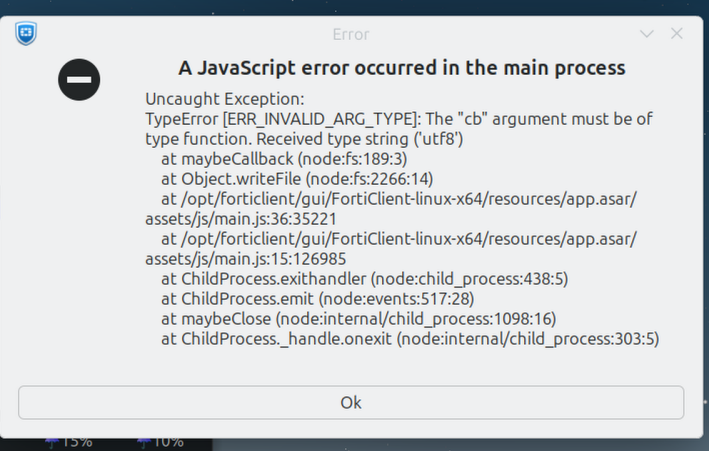Click the "at maybeCallback (node:fs:189:3)" line
Viewport: 709px width, 451px height.
point(284,159)
